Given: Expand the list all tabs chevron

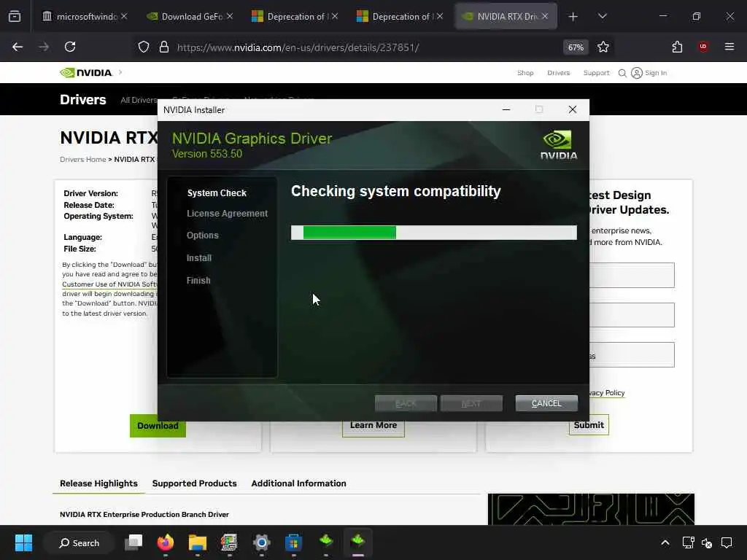Looking at the screenshot, I should (602, 16).
